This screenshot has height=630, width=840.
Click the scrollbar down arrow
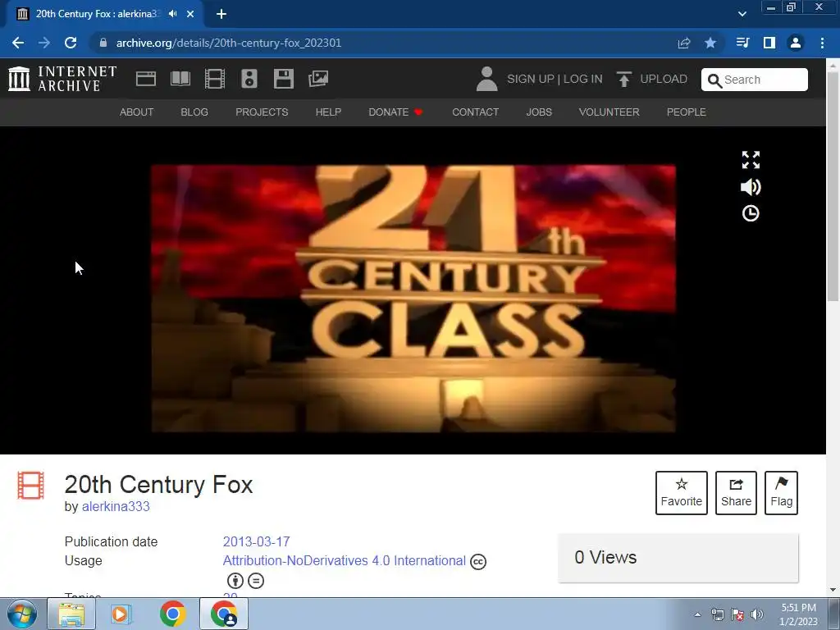click(833, 590)
